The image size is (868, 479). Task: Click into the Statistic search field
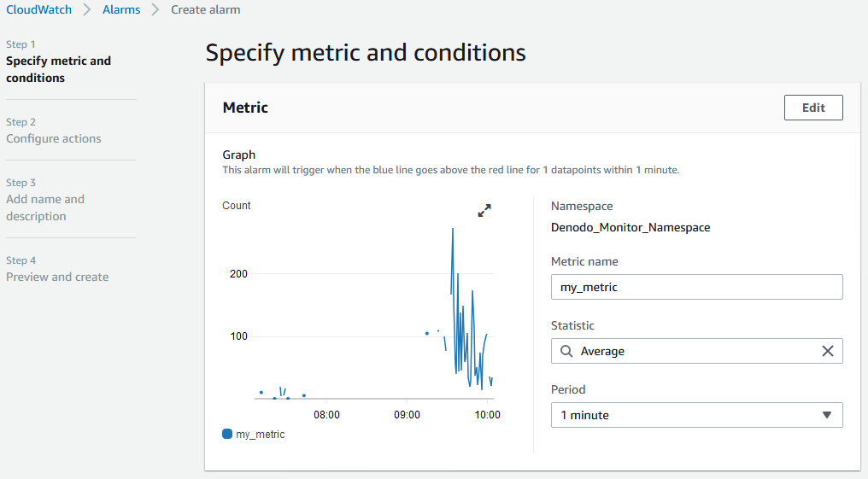pos(697,351)
